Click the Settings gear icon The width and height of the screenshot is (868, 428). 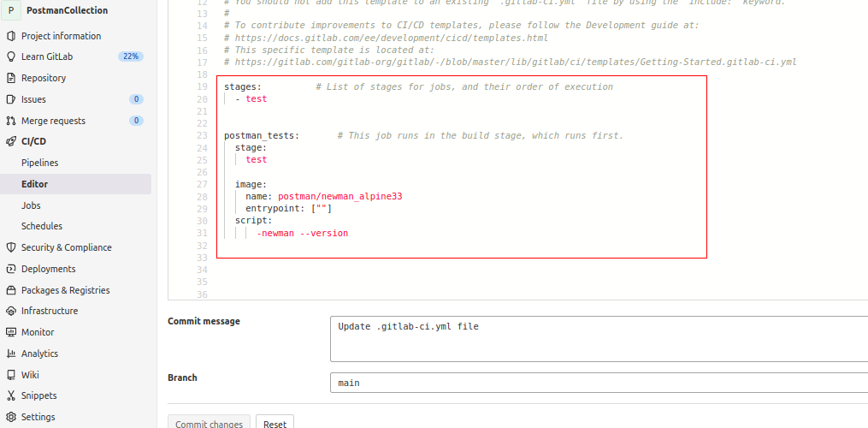coord(10,417)
